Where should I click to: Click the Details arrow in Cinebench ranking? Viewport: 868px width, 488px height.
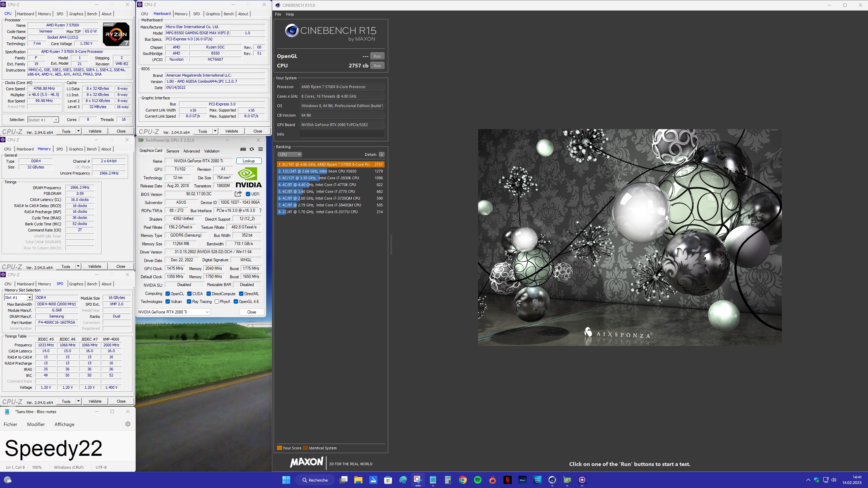click(381, 155)
